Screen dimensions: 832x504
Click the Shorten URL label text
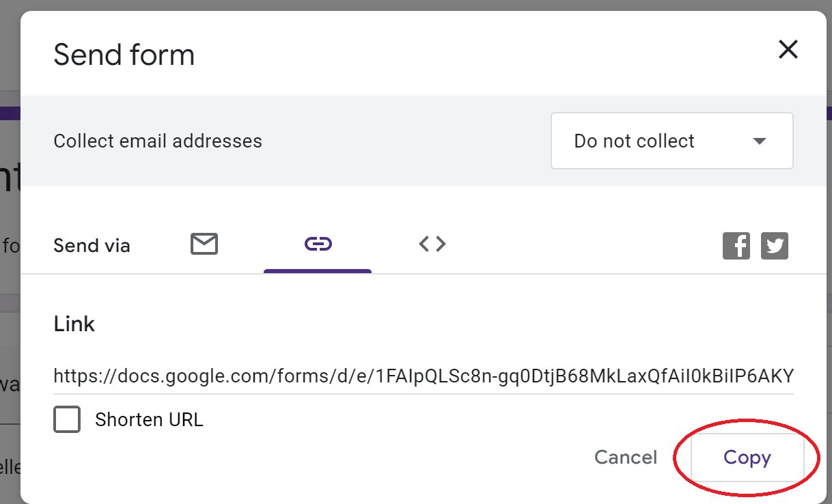click(149, 419)
